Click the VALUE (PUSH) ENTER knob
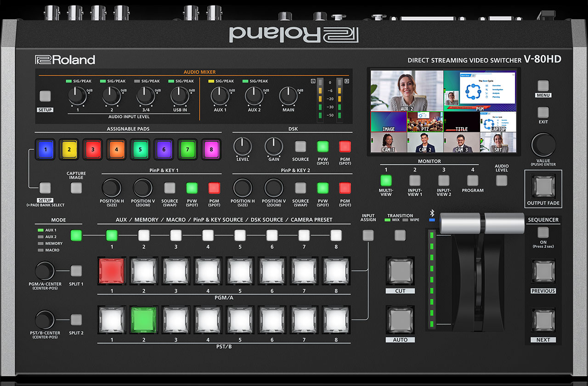Screen dimensions: 588x386 pos(543,145)
